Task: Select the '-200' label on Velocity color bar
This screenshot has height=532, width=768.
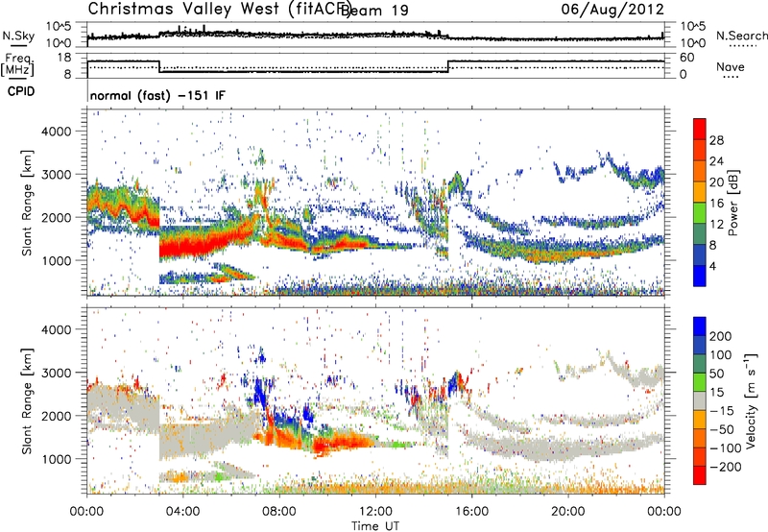Action: (726, 467)
